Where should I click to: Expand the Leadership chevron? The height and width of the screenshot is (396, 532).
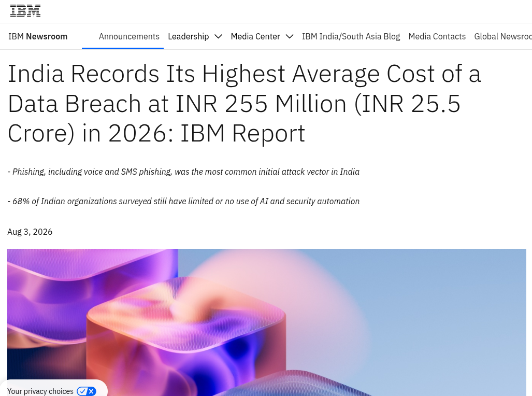point(219,36)
